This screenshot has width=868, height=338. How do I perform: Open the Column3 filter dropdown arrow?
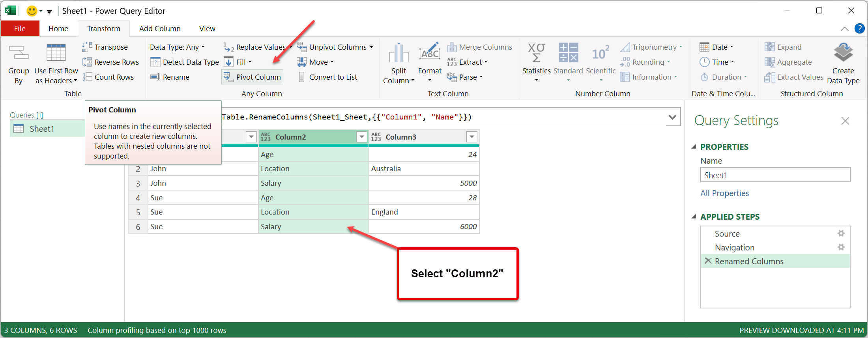click(471, 137)
